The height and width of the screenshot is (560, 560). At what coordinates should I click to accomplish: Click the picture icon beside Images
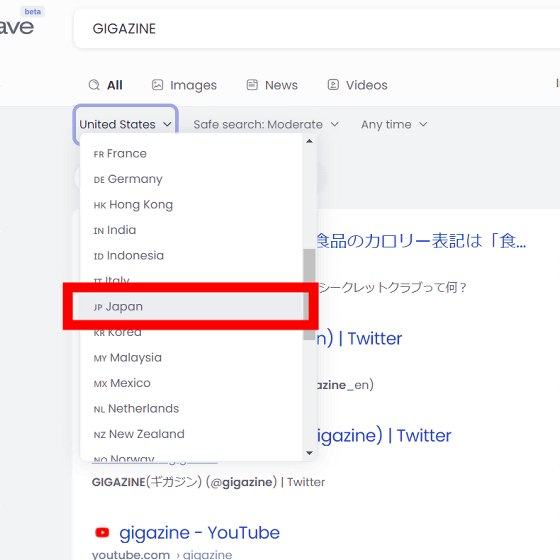point(158,85)
